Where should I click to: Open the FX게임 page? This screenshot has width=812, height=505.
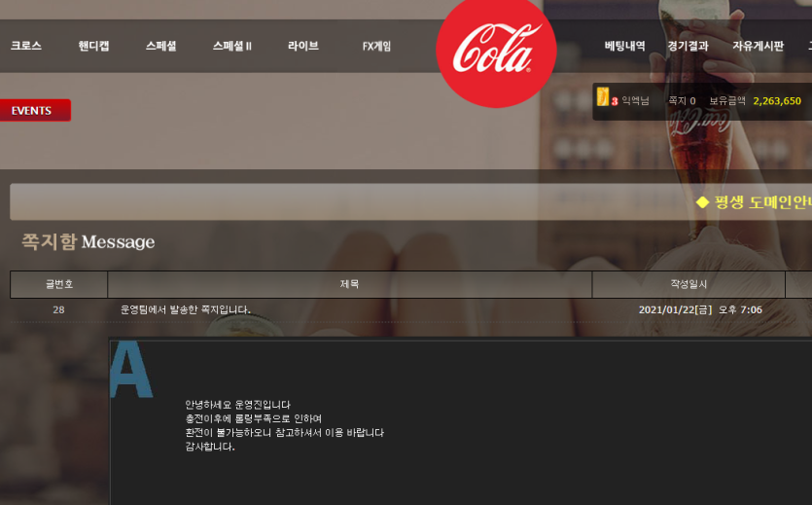click(x=376, y=46)
